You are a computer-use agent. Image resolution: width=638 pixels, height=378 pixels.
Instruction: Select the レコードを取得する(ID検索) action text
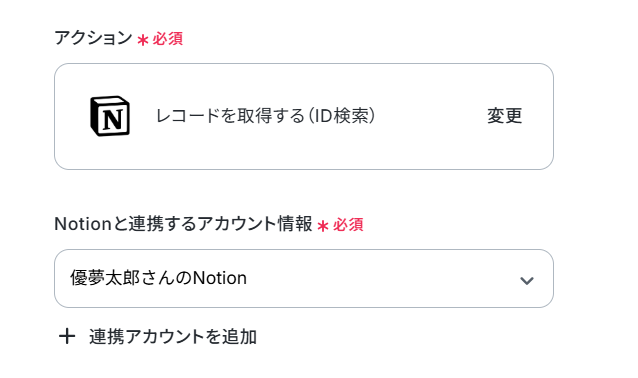pyautogui.click(x=265, y=116)
